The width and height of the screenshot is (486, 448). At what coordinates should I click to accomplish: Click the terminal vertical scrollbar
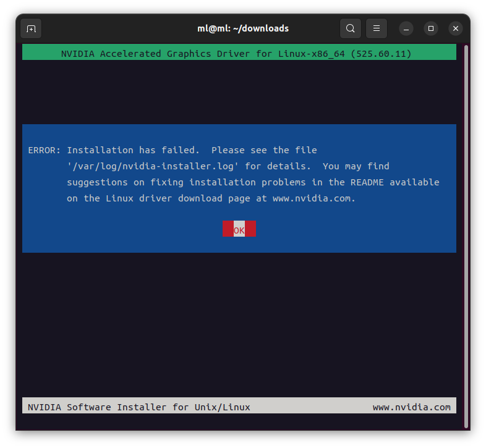tap(466, 237)
